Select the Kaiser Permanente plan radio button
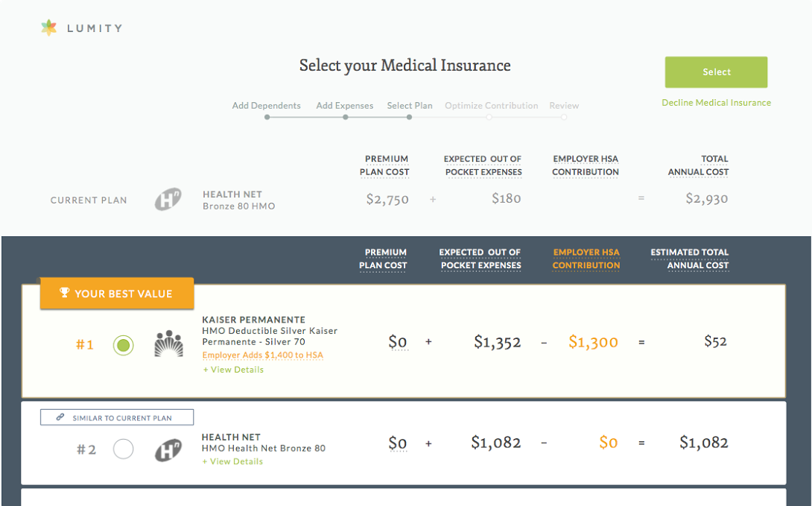The image size is (812, 506). pos(123,345)
